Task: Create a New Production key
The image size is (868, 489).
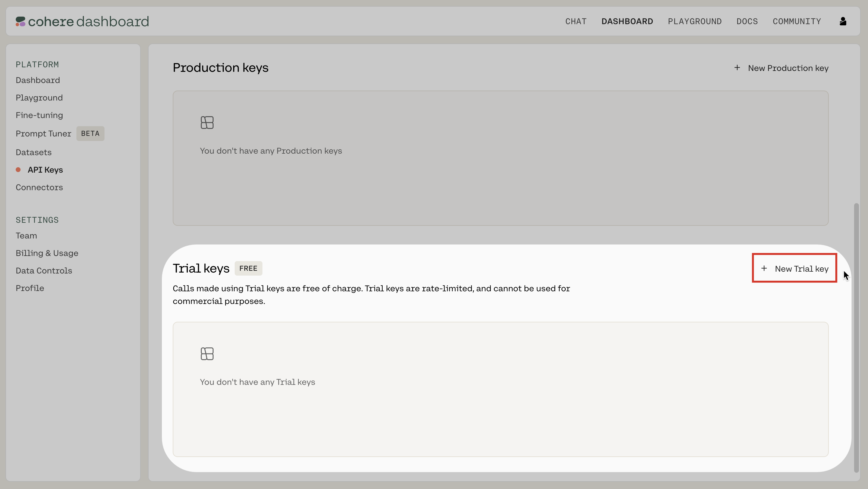Action: tap(781, 68)
